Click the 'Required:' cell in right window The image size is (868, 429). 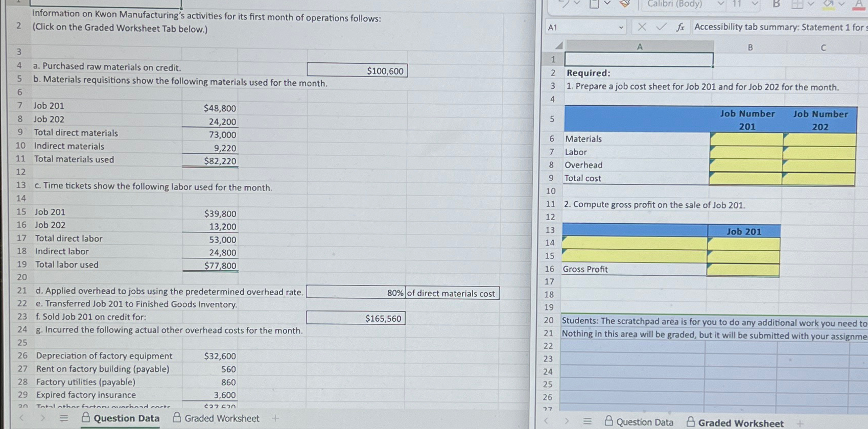pos(639,73)
